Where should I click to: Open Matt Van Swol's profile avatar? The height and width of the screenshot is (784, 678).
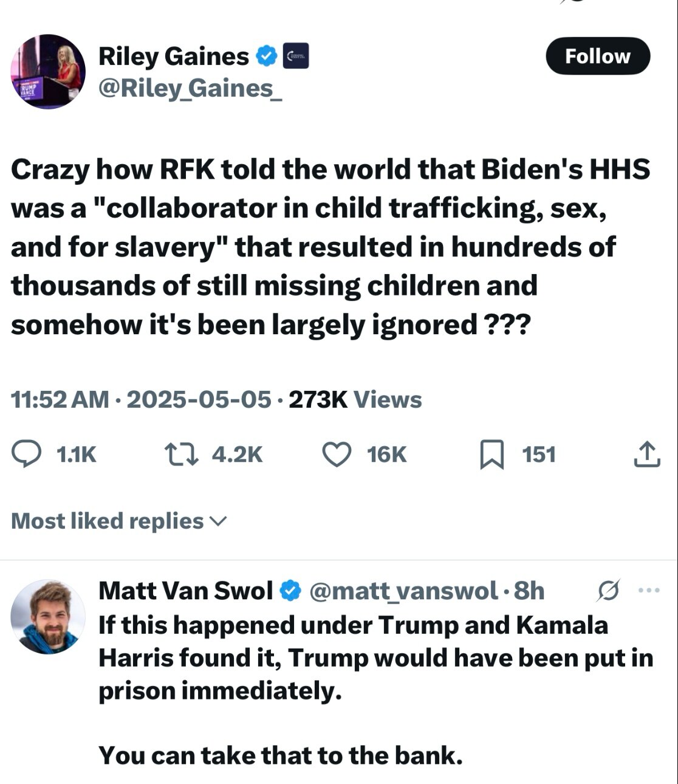tap(48, 617)
